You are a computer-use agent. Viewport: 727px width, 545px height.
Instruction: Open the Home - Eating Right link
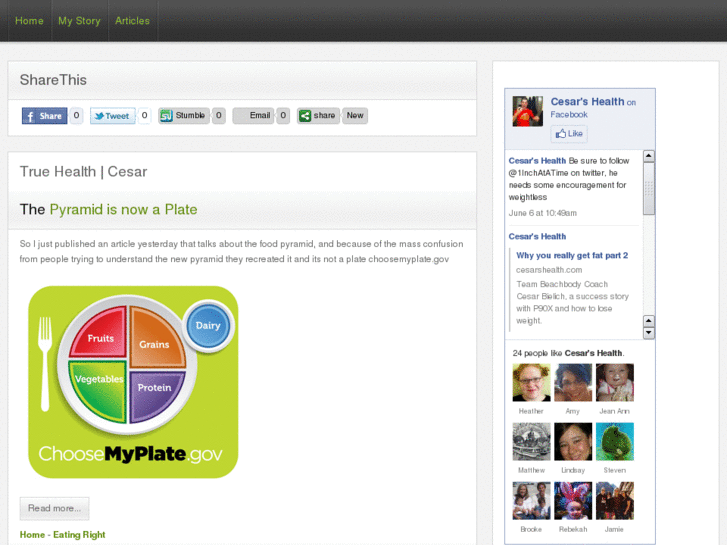coord(63,535)
